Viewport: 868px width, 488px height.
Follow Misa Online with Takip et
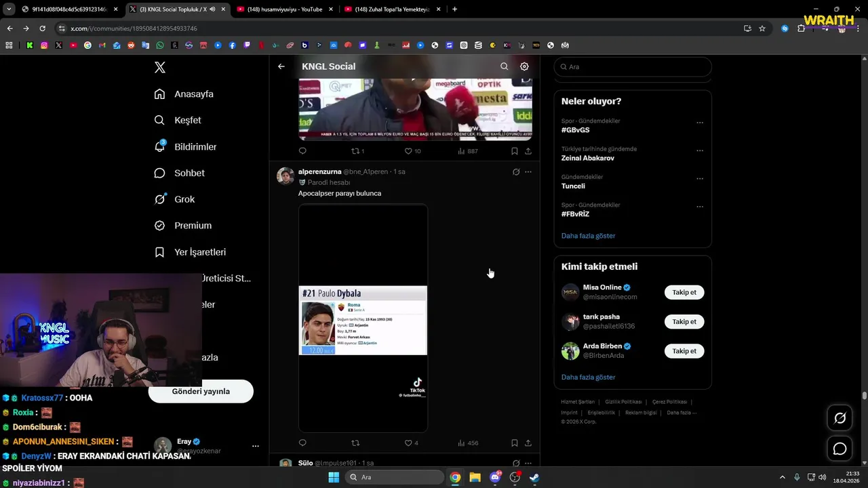pos(684,292)
